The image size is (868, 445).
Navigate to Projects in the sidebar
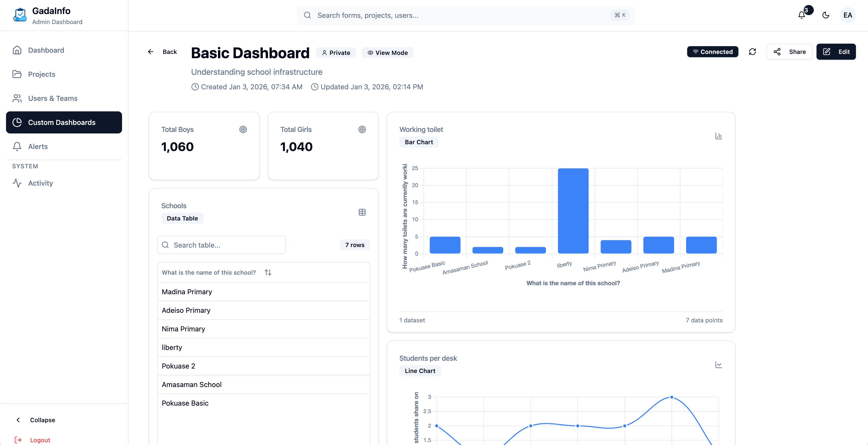pos(41,74)
